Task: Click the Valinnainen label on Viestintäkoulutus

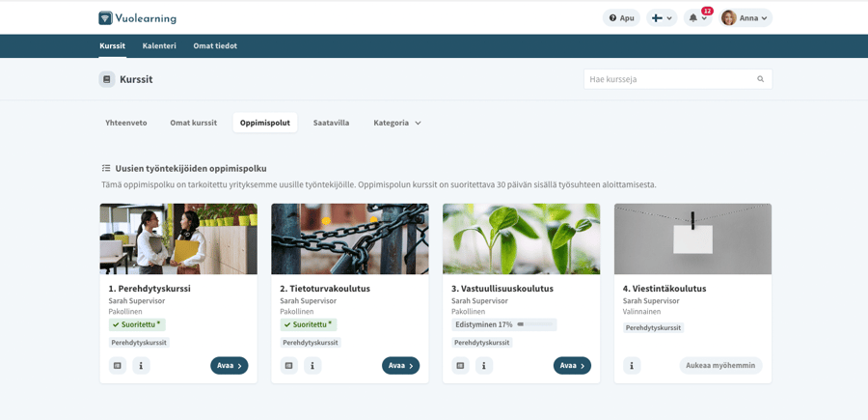Action: [639, 312]
